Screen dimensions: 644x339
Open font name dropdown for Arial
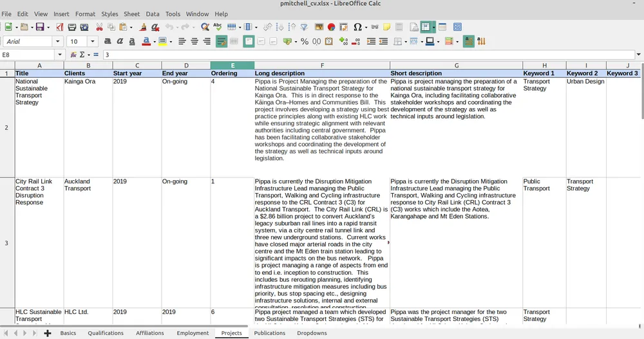pos(57,41)
